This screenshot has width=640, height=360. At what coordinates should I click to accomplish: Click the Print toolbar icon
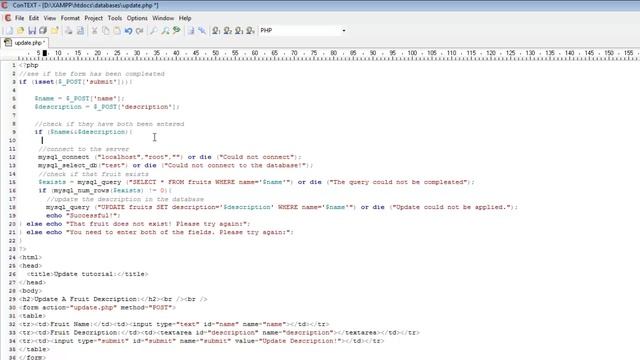tap(69, 31)
